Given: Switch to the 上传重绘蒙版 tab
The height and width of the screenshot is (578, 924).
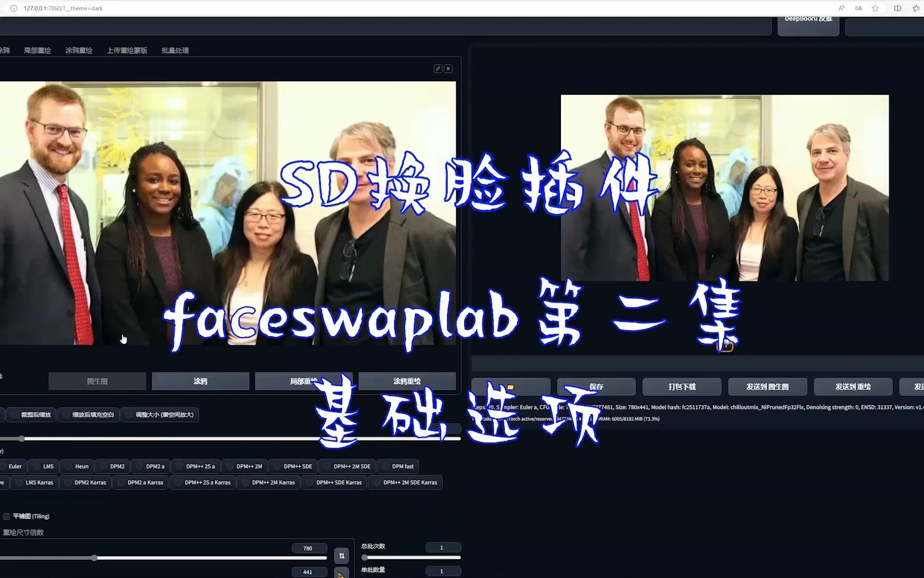Looking at the screenshot, I should (126, 50).
